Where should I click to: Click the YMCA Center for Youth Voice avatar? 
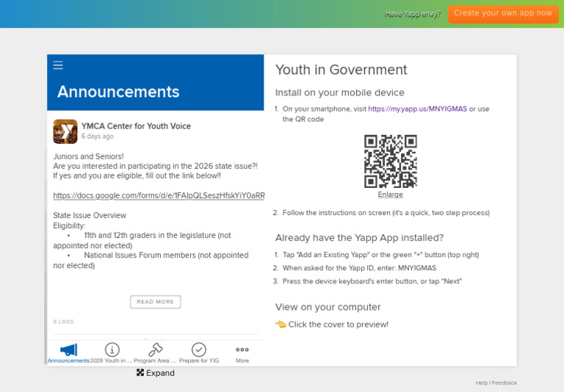pos(65,131)
